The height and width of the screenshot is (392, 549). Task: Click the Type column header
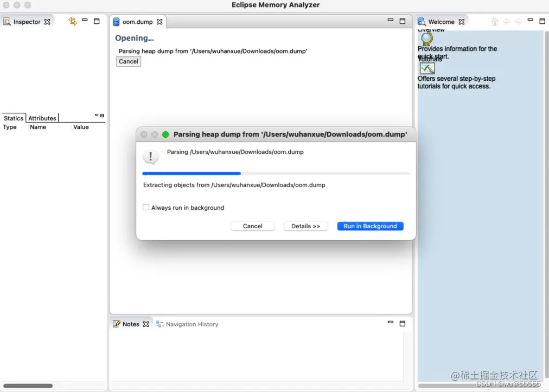point(10,127)
